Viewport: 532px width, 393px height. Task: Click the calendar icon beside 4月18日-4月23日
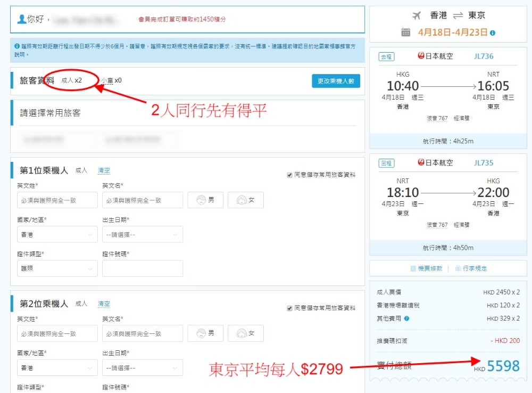406,32
